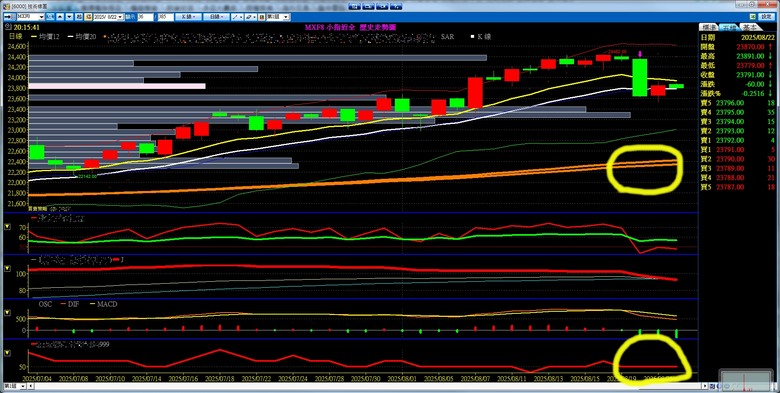Screen dimensions: 780x393
Task: Click the ask price 23796.00
Action: (730, 103)
